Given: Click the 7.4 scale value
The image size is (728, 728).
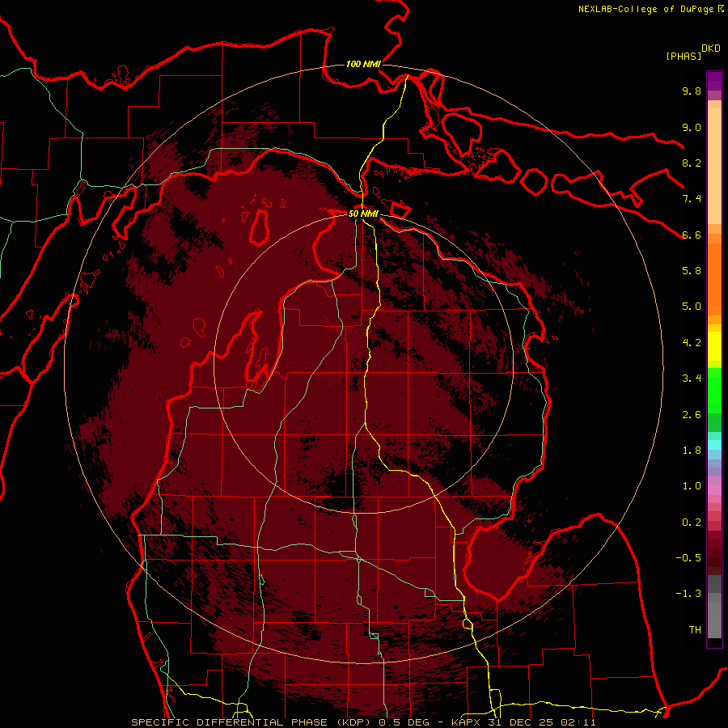Looking at the screenshot, I should (692, 199).
